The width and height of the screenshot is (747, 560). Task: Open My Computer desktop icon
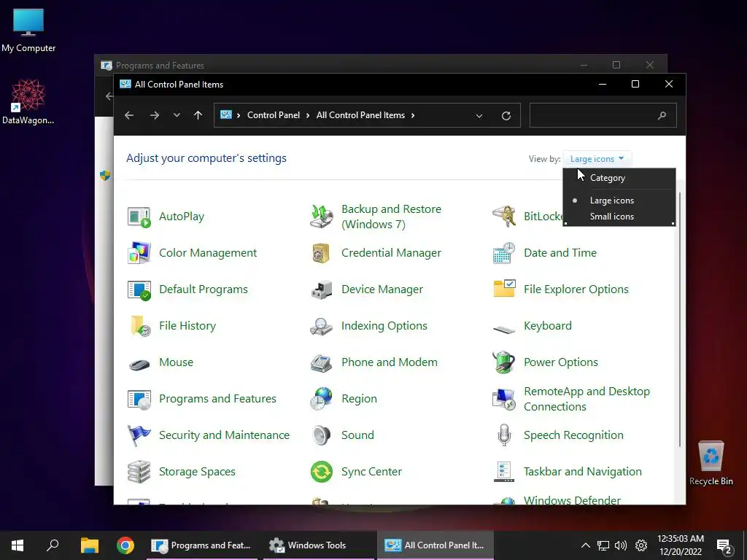(x=28, y=31)
